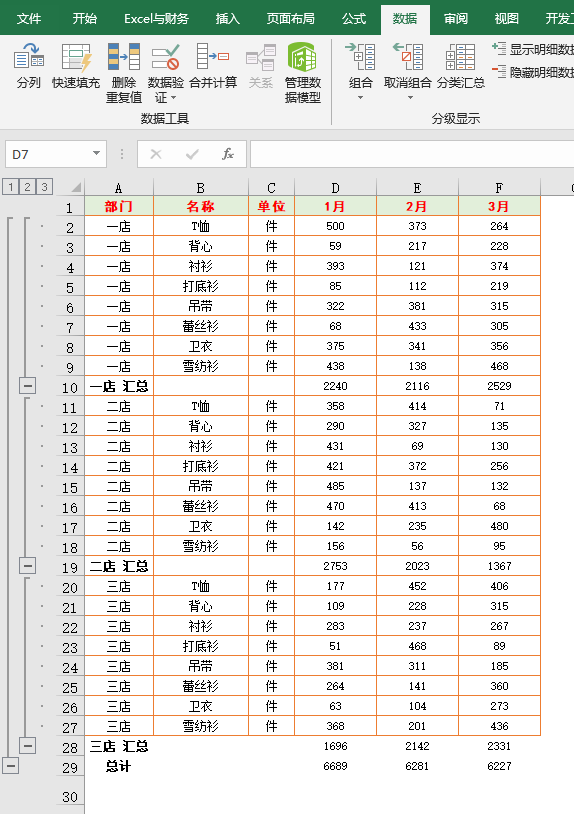Click cell value 6689

coord(335,766)
